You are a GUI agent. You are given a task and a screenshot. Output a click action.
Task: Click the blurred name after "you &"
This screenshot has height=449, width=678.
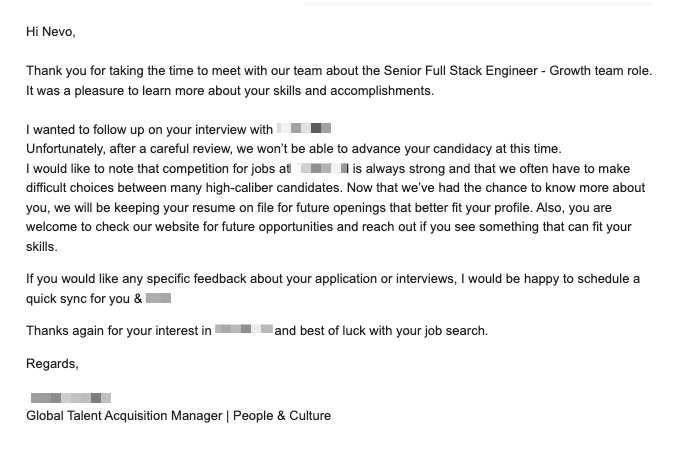(x=158, y=298)
